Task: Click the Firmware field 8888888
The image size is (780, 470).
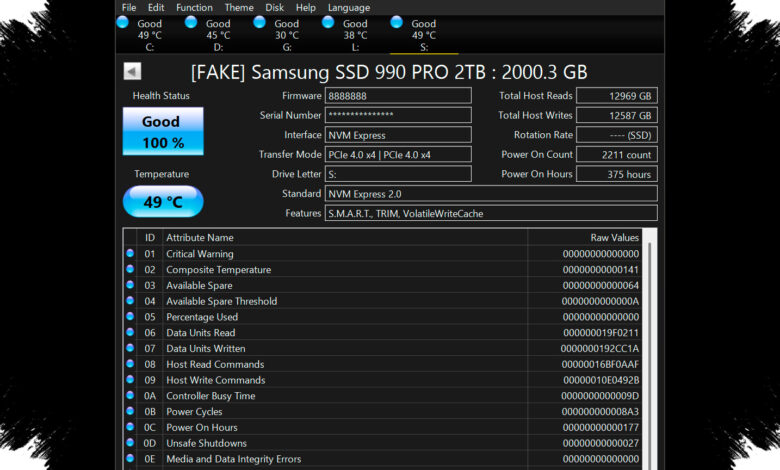Action: click(x=398, y=95)
